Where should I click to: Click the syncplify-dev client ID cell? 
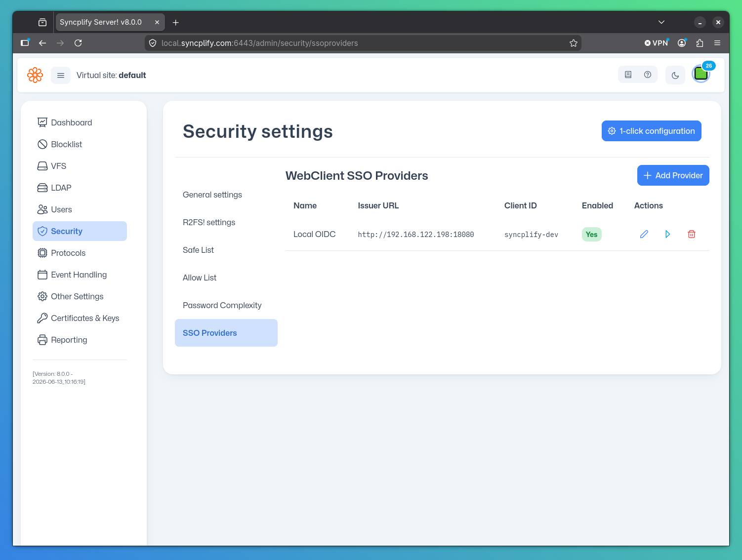(x=531, y=235)
